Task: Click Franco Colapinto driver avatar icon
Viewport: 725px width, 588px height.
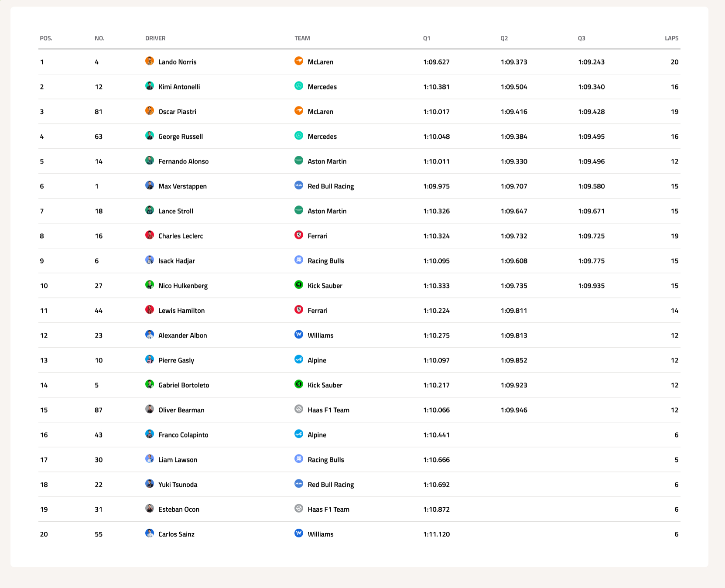Action: (150, 434)
